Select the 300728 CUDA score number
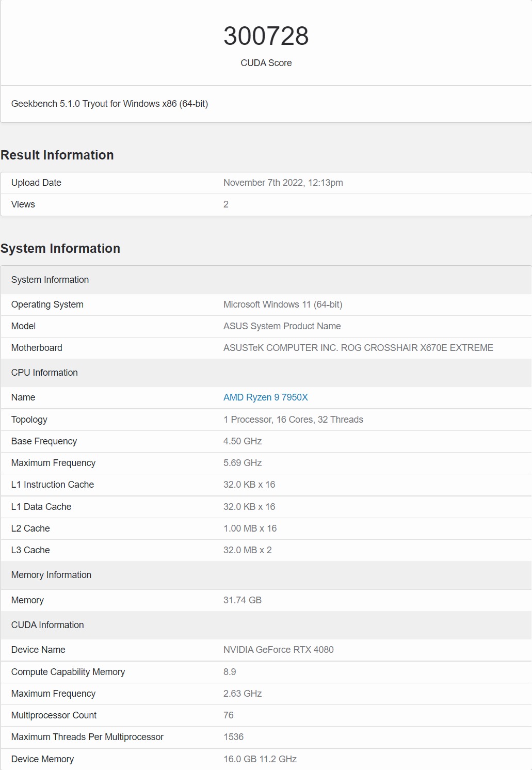 click(266, 36)
